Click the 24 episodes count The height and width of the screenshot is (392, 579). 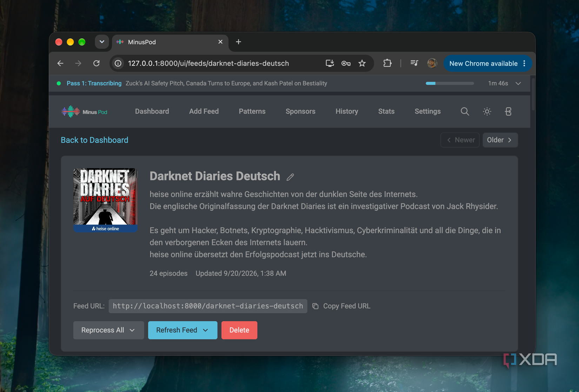pos(168,273)
